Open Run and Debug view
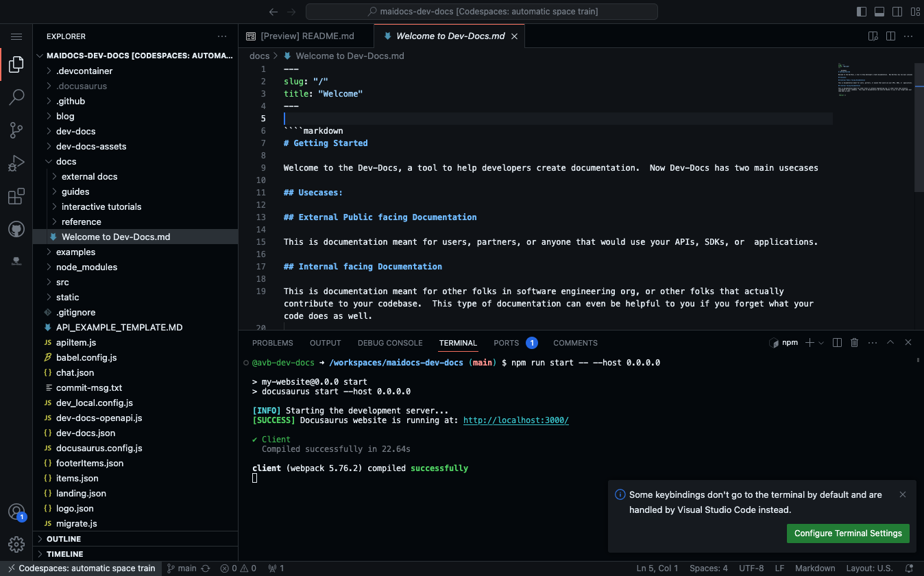Screen dimensions: 924x576 [16, 164]
